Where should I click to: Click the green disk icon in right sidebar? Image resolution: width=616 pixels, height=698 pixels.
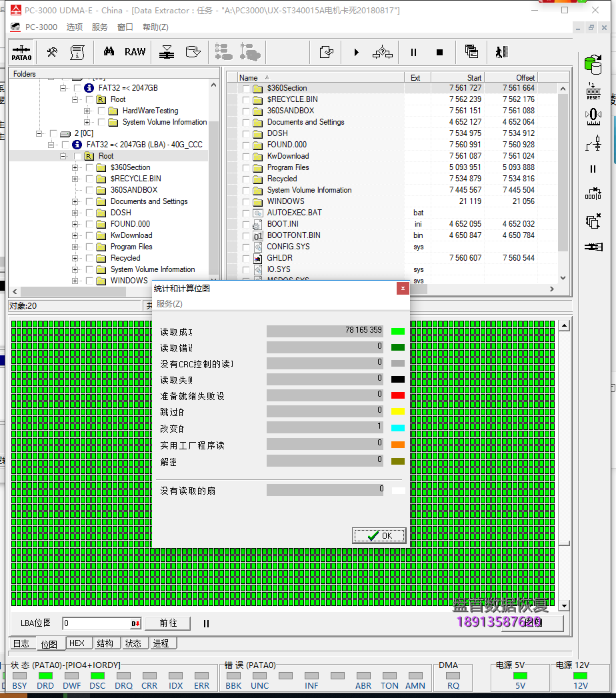coord(592,65)
